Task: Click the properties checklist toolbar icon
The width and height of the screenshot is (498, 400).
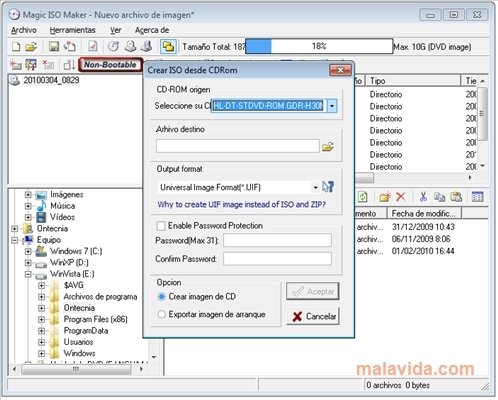Action: point(92,47)
